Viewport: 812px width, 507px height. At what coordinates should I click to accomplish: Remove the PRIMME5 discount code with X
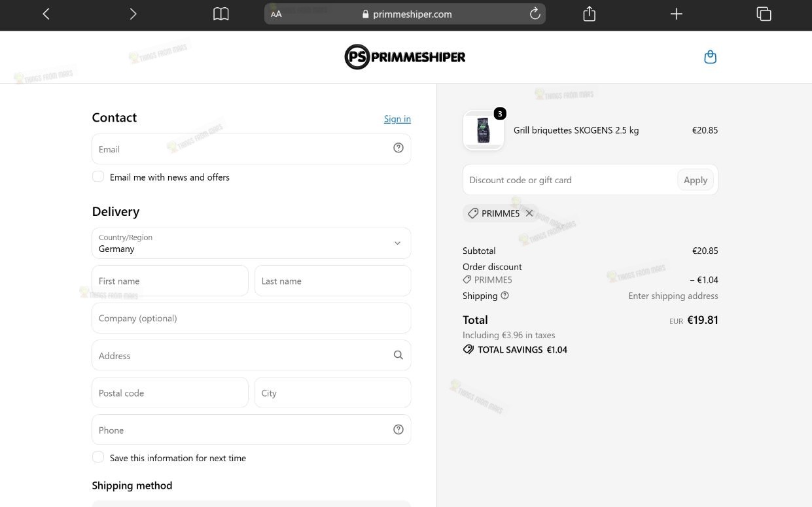[x=529, y=213]
